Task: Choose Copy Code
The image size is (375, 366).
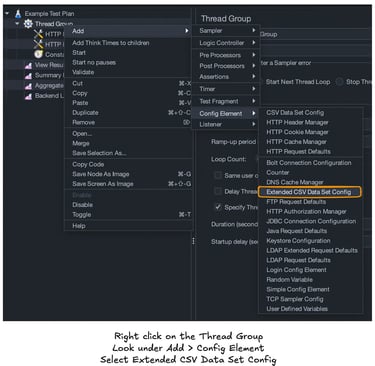Action: click(x=128, y=164)
